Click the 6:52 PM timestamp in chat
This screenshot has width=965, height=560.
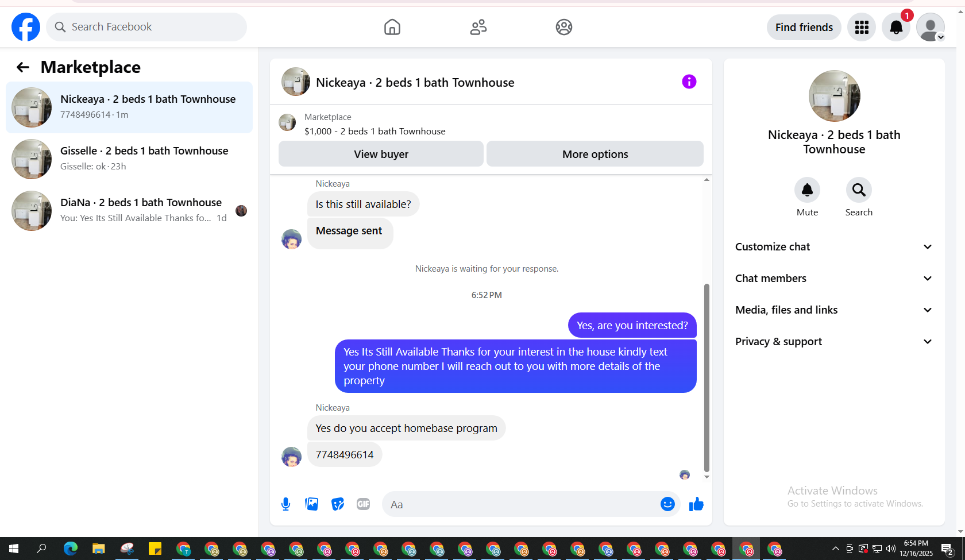[487, 295]
